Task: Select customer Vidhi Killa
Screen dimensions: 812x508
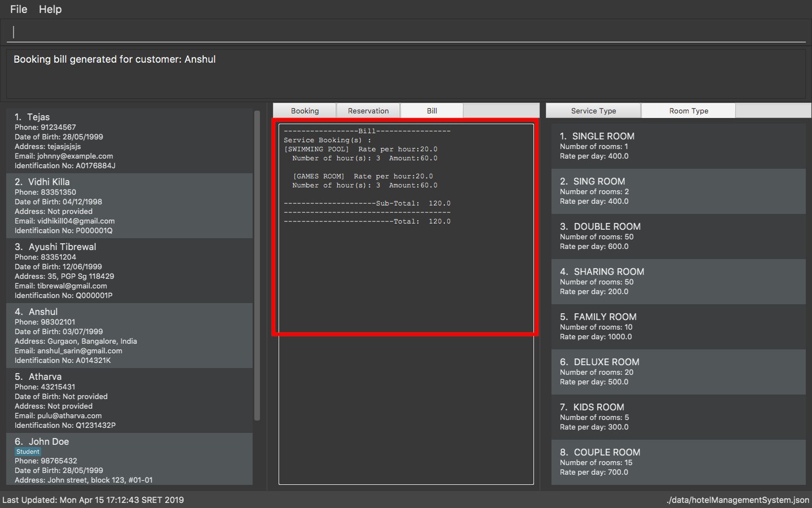Action: (x=130, y=205)
